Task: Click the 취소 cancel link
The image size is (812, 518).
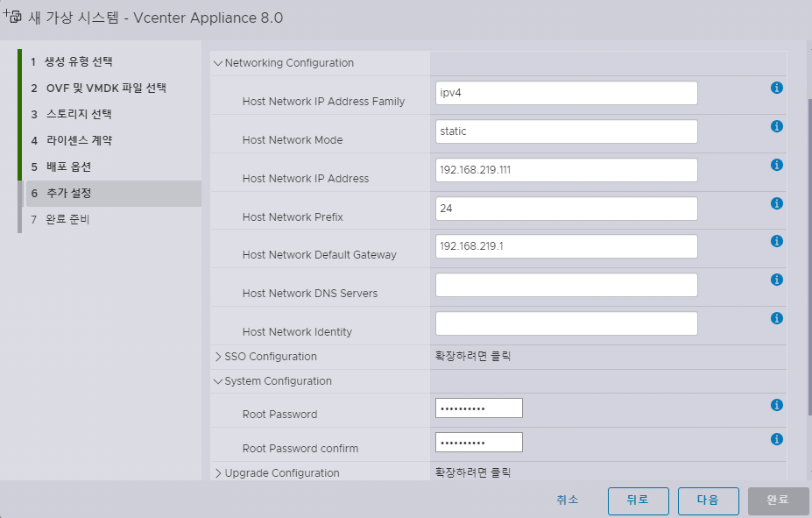Action: [x=567, y=500]
